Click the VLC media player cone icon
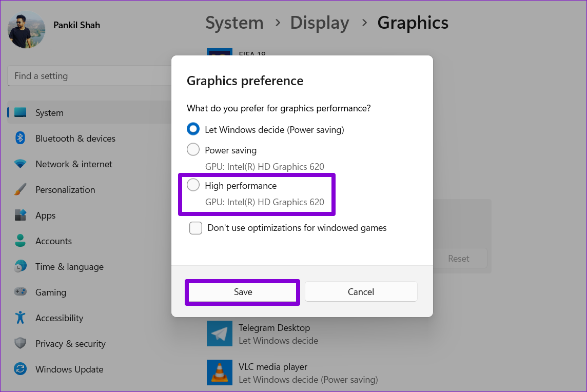The width and height of the screenshot is (587, 392). pos(220,373)
